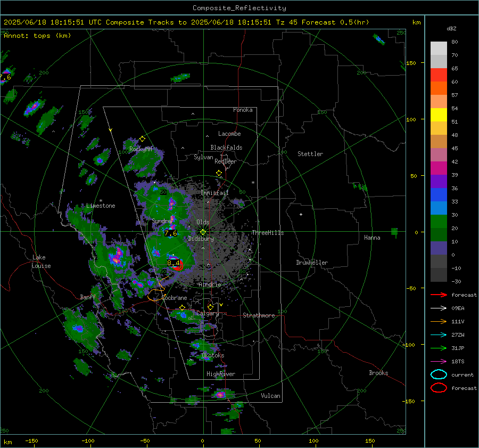Select the bright green 20-30 dBZ swatch
Viewport: 479px width, 448px height.
coord(439,221)
